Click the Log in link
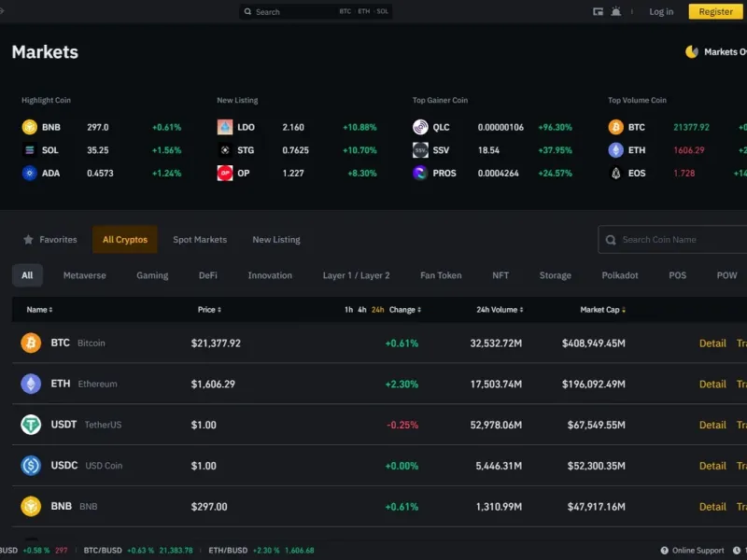 [x=661, y=11]
